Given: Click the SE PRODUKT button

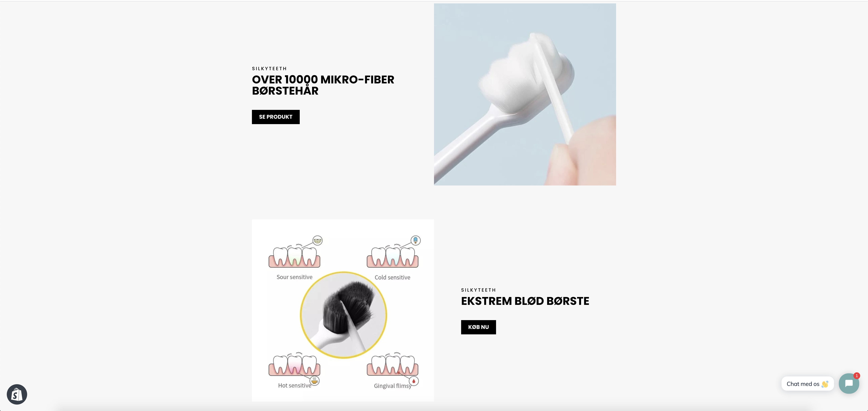Looking at the screenshot, I should click(x=276, y=117).
